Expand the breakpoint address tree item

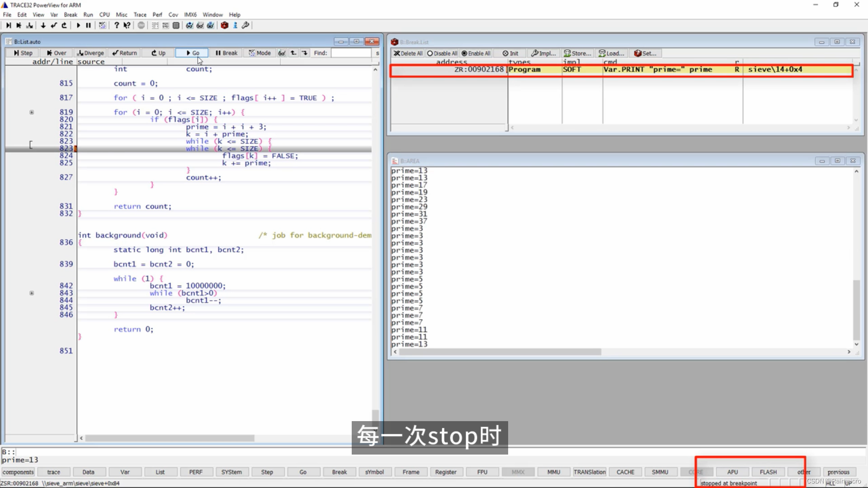point(395,69)
